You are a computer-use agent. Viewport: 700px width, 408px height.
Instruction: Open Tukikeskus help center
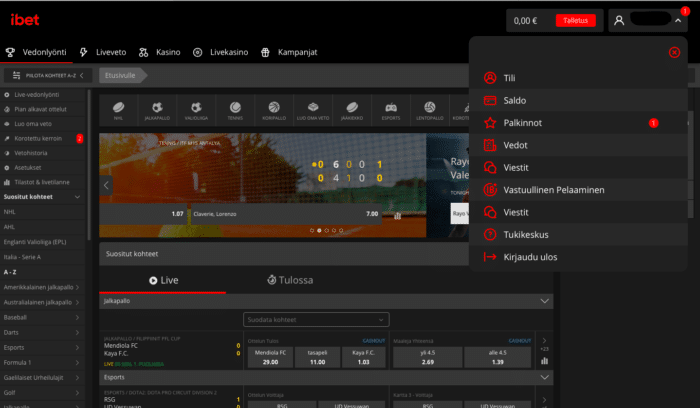[x=578, y=234]
